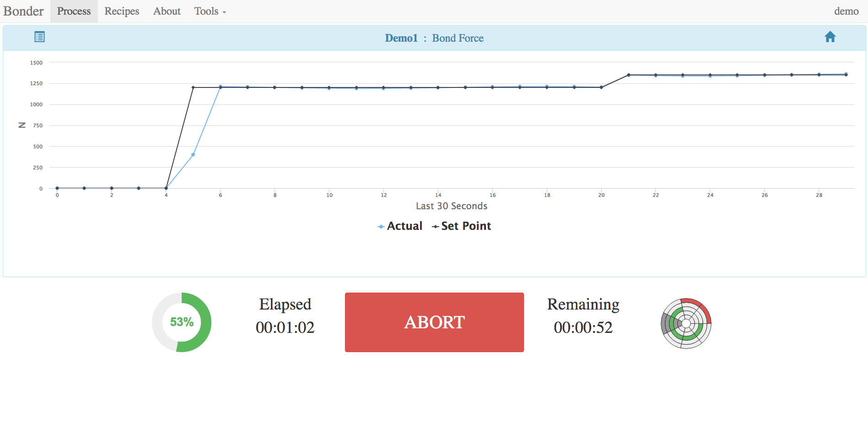Click the Demo1 recipe name title
This screenshot has height=435, width=868.
tap(401, 38)
